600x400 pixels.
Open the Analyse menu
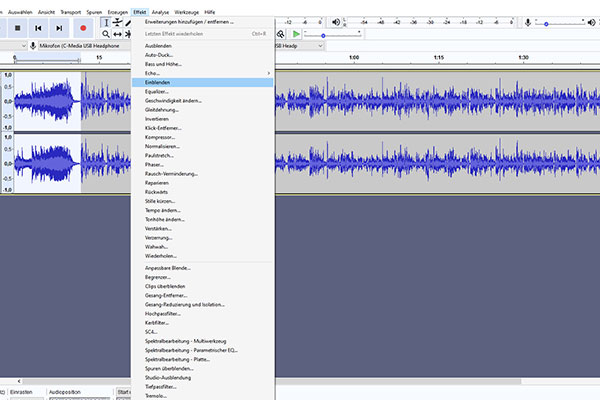(x=160, y=12)
